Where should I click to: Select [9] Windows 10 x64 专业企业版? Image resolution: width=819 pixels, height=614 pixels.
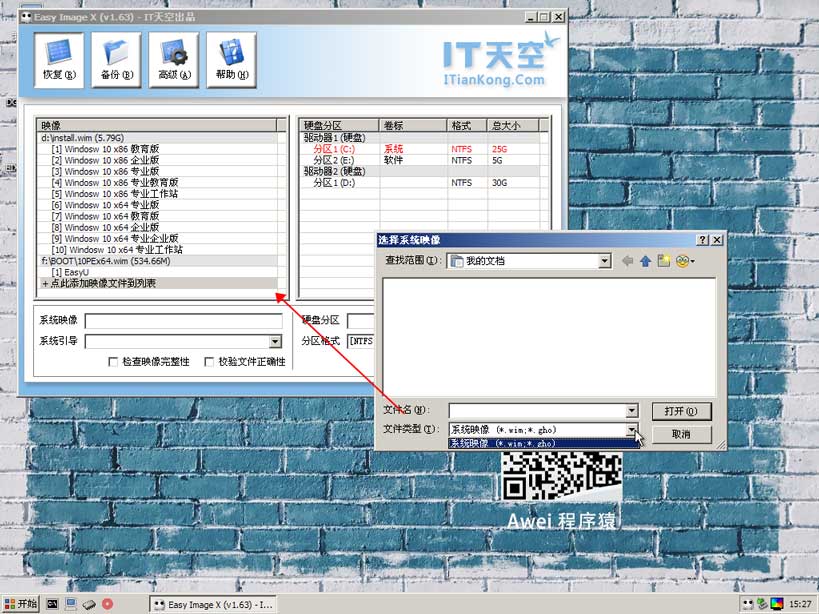157,239
